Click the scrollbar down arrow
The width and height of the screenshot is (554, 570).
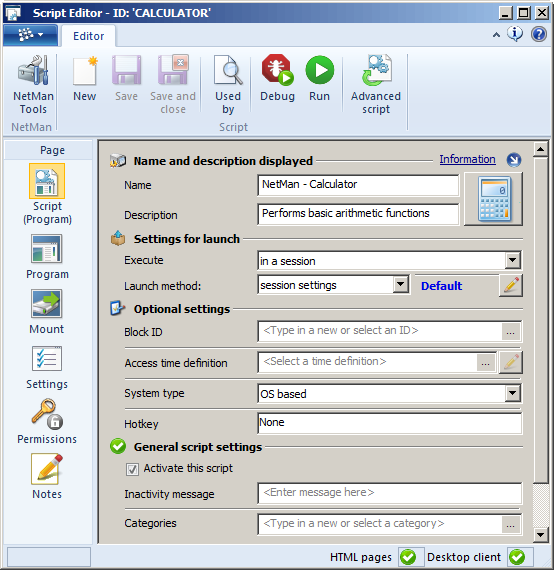[x=541, y=534]
